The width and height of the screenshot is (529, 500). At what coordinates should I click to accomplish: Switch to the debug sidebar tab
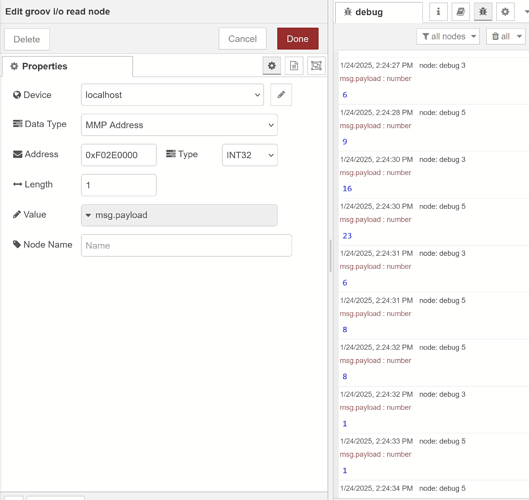point(379,12)
